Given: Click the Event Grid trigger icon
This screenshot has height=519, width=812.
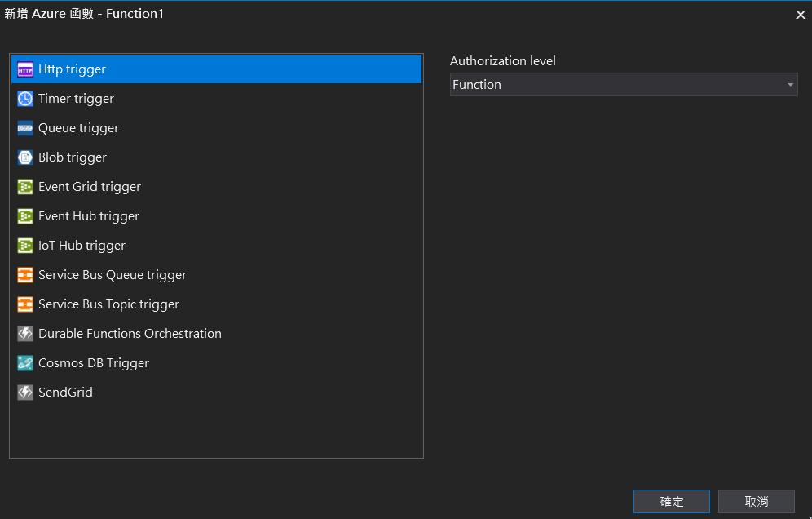Looking at the screenshot, I should (24, 187).
